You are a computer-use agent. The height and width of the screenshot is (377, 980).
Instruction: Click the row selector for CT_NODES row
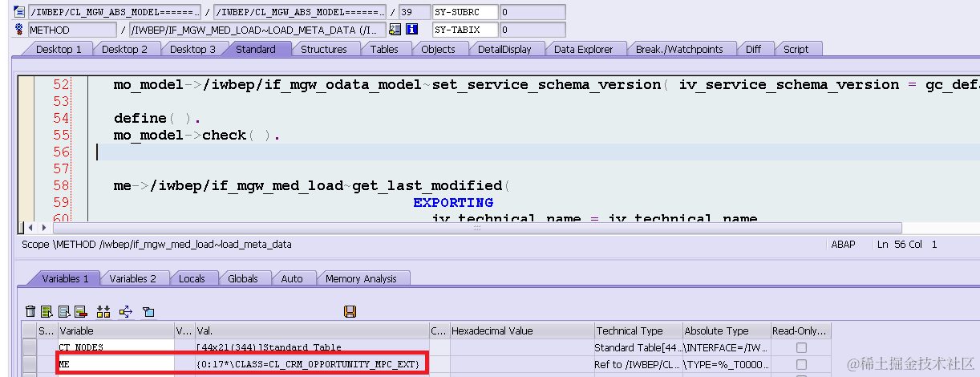[x=30, y=347]
